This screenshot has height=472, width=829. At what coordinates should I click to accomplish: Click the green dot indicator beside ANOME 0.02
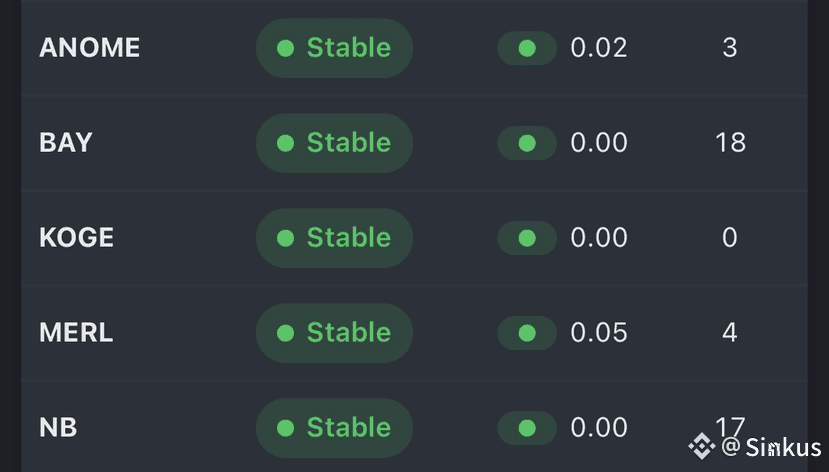pos(527,48)
